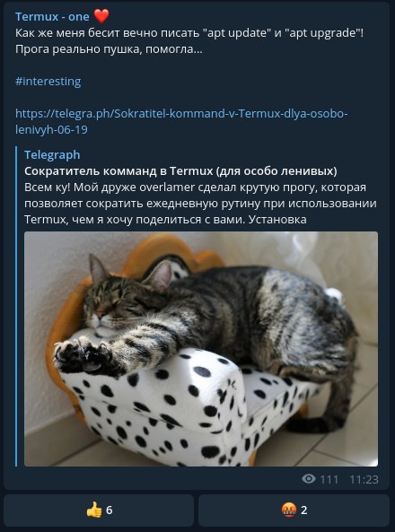The image size is (395, 532).
Task: Click the message text about apt update
Action: [189, 33]
